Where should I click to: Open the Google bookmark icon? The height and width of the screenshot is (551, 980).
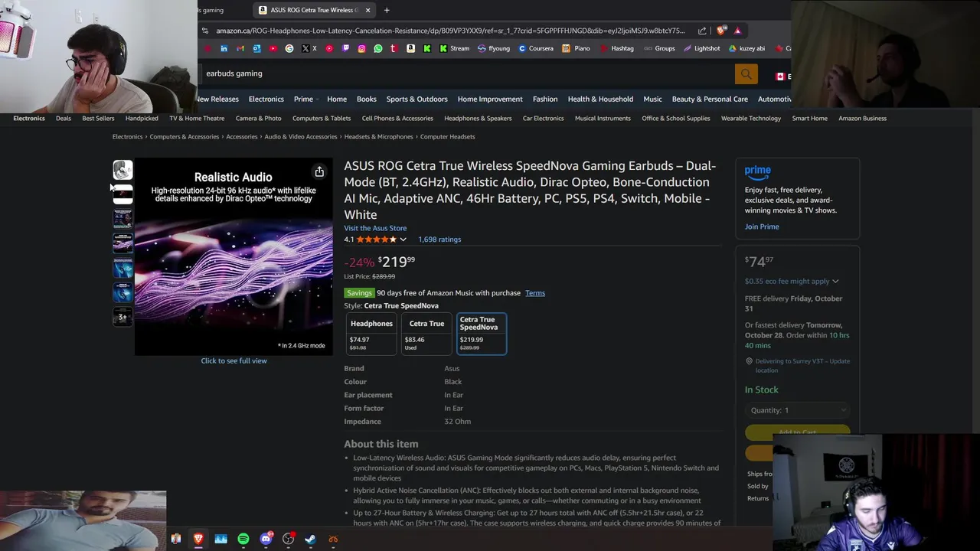click(x=289, y=48)
